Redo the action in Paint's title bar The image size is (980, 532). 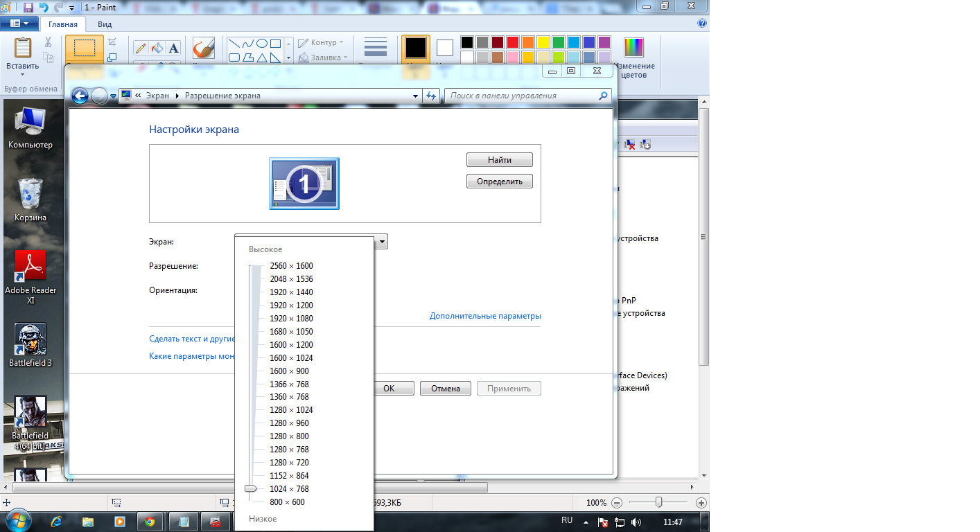coord(58,7)
